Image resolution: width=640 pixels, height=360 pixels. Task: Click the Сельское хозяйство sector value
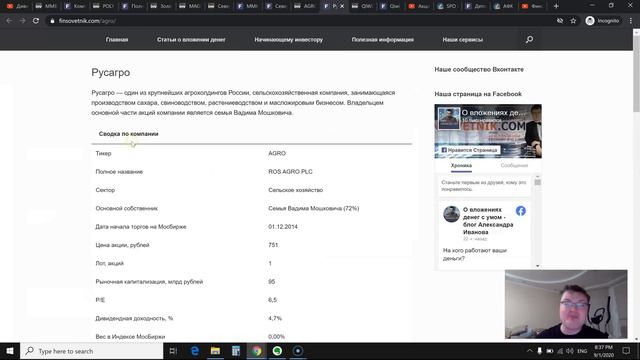pos(296,190)
